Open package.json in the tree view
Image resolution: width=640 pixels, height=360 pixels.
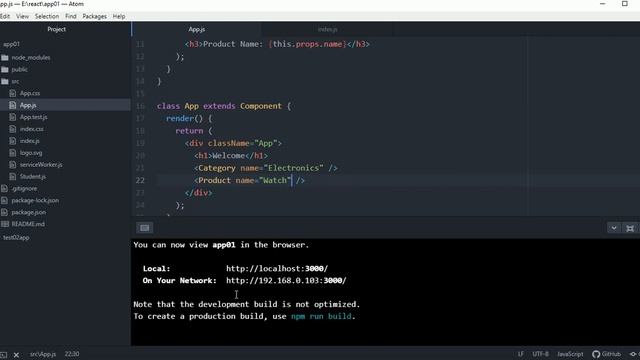tap(29, 212)
